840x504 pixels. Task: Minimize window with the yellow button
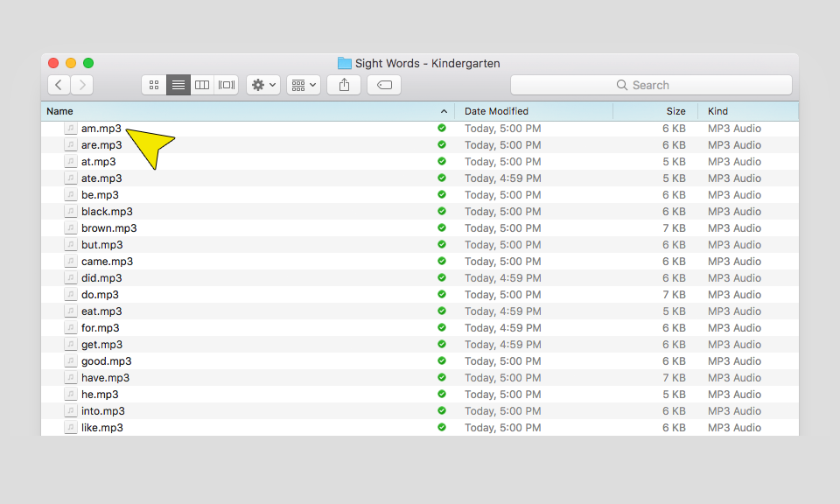(71, 63)
